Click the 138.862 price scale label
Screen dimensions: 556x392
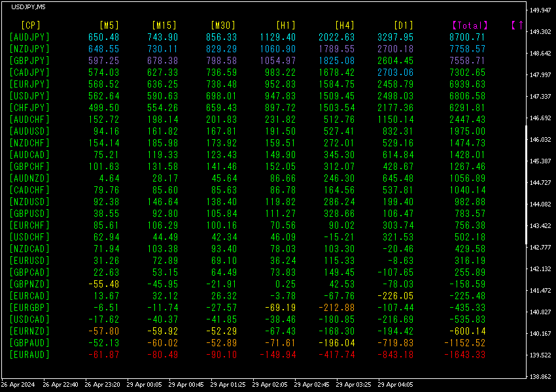coord(540,377)
